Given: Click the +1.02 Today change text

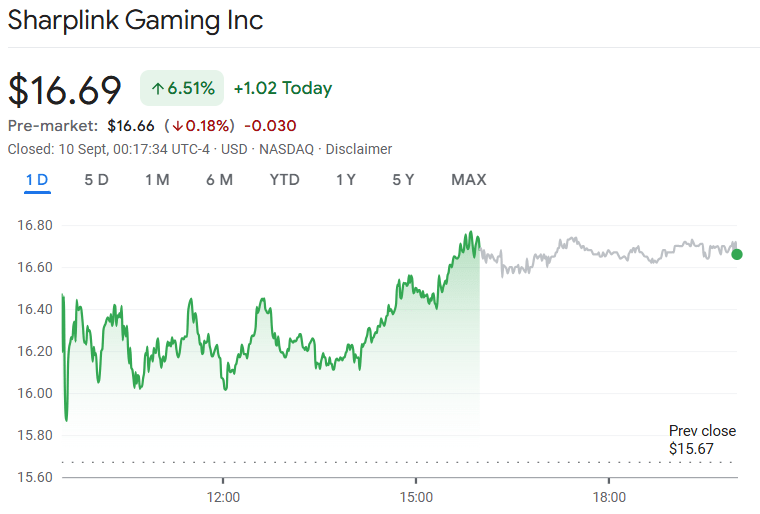Looking at the screenshot, I should (282, 88).
